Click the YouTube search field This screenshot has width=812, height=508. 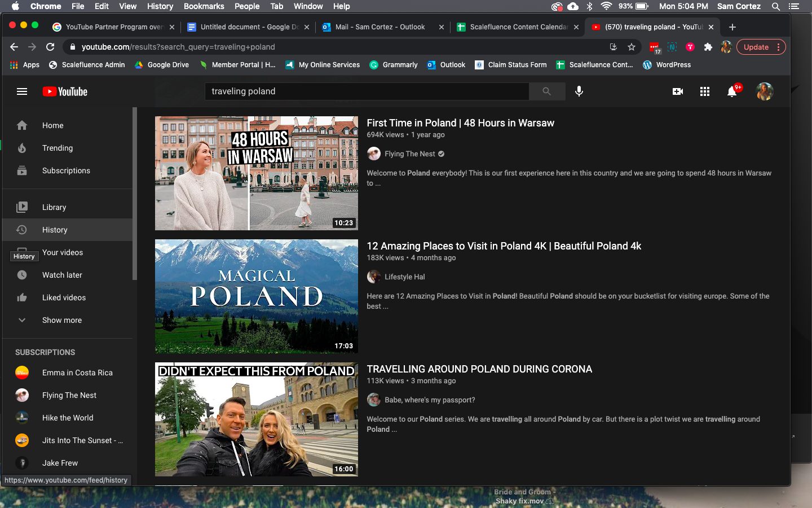[367, 91]
